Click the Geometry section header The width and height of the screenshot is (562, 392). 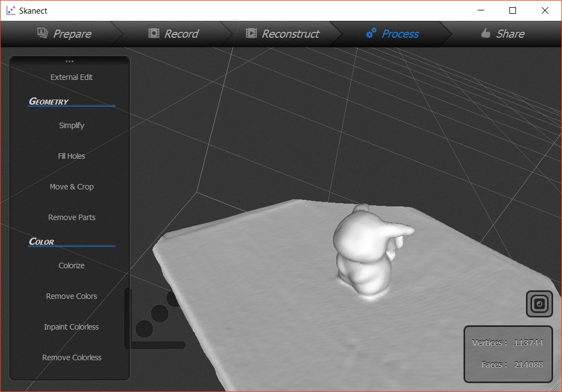coord(49,101)
